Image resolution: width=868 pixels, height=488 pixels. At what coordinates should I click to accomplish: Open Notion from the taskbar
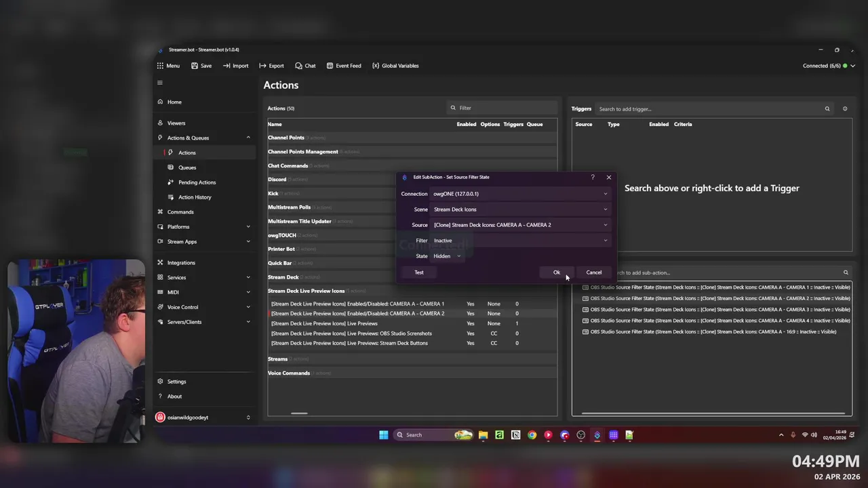click(515, 435)
